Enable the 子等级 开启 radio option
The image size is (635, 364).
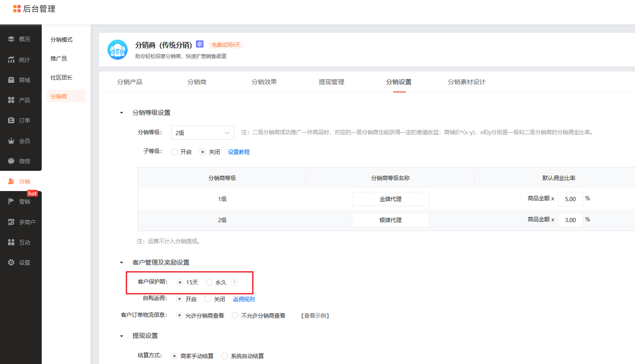(x=174, y=152)
